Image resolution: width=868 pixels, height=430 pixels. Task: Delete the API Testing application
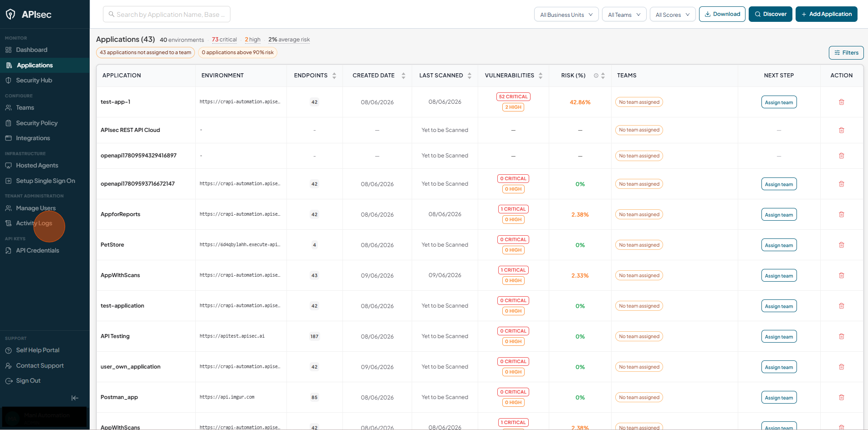842,336
